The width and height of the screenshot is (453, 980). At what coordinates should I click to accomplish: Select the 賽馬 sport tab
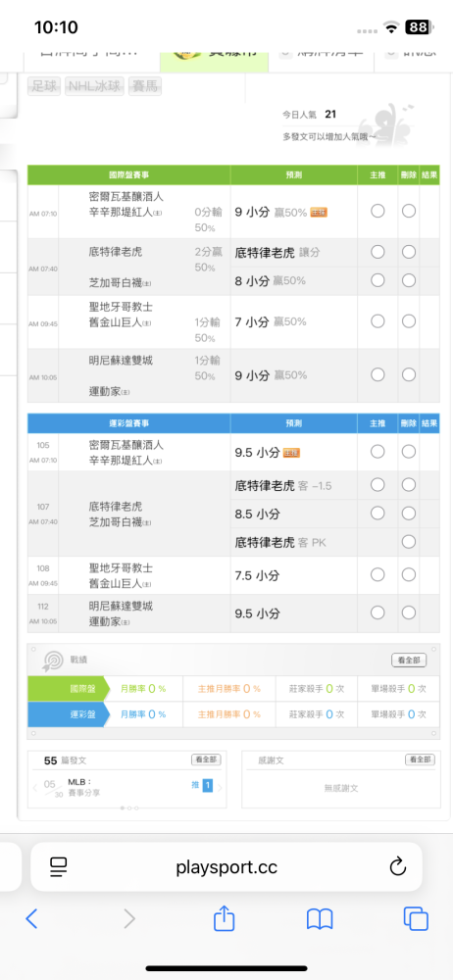[144, 86]
